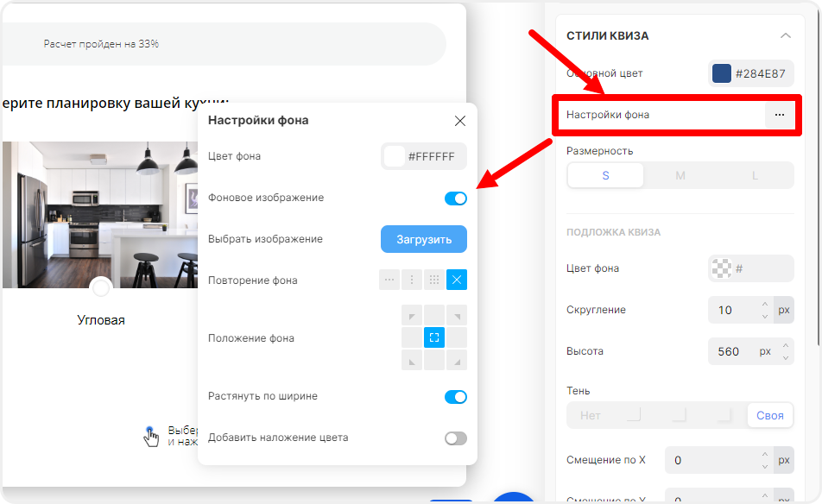Viewport: 822px width, 504px height.
Task: Select size M in Размерность
Action: [680, 175]
